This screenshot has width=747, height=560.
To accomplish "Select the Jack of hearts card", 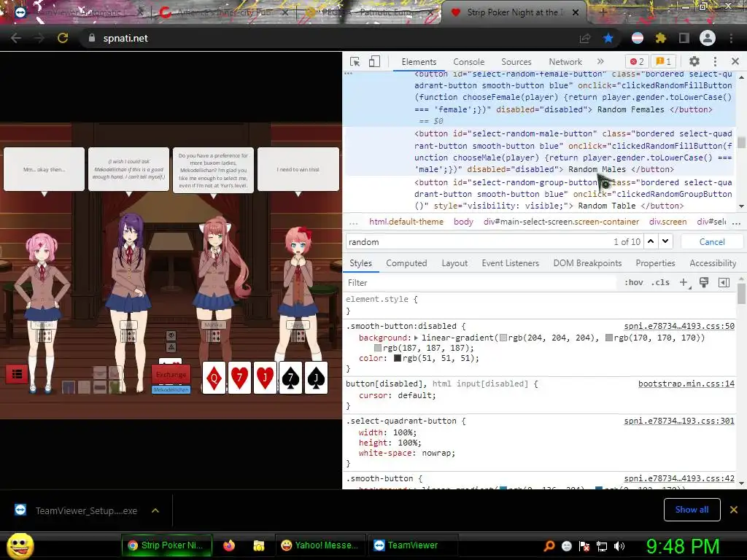I will click(265, 378).
